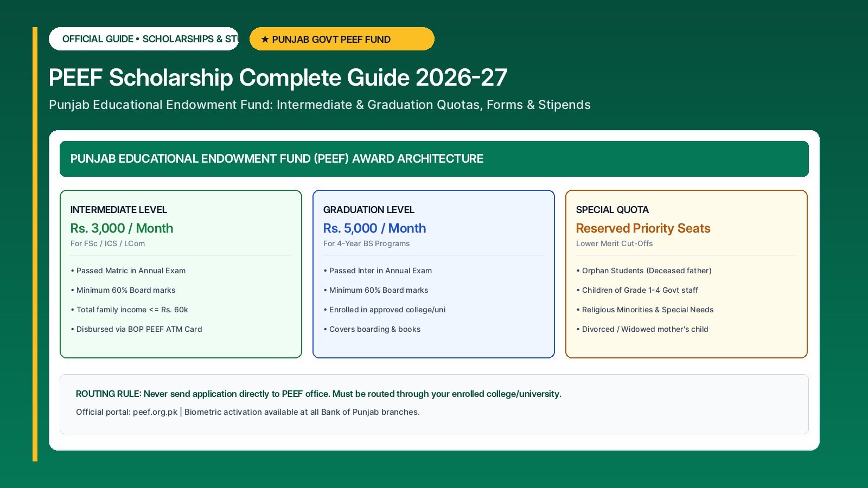The width and height of the screenshot is (868, 488).
Task: Click the Routing Rule notice line
Action: (318, 394)
